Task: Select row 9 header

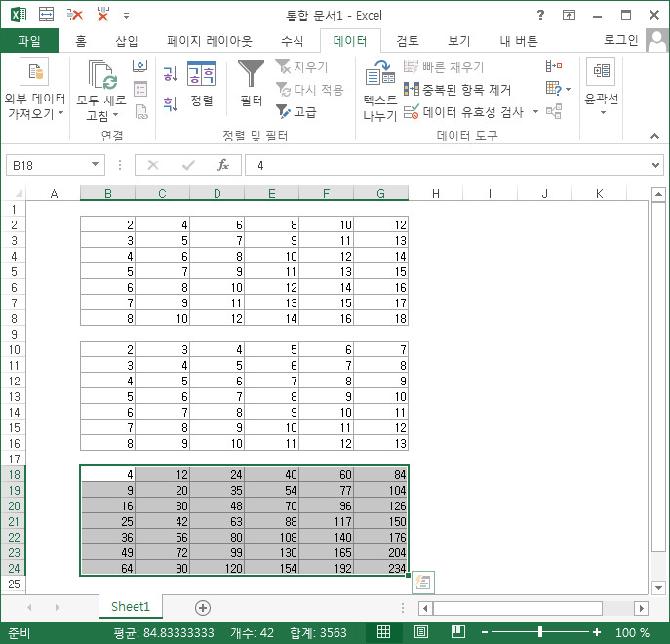Action: point(14,334)
